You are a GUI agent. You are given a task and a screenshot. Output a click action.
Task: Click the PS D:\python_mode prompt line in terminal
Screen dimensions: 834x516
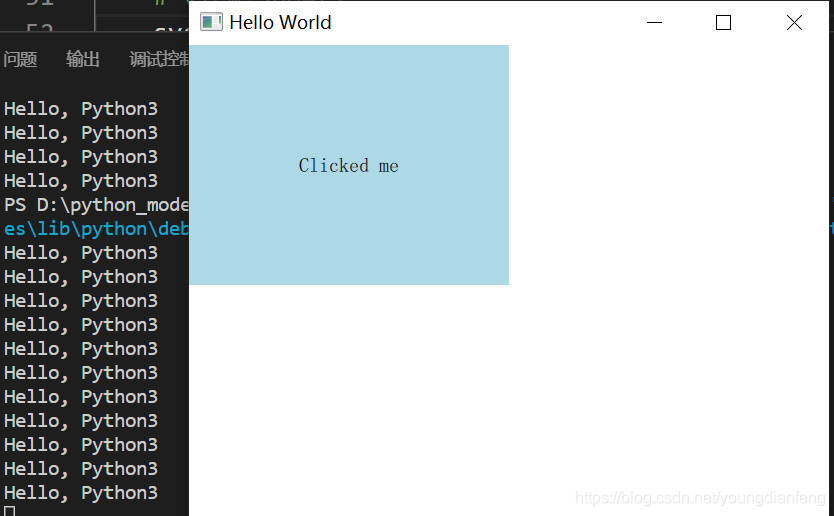(x=96, y=205)
